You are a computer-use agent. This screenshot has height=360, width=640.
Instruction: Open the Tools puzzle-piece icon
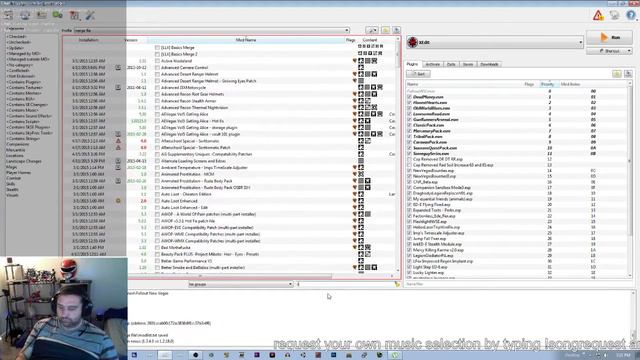(74, 15)
